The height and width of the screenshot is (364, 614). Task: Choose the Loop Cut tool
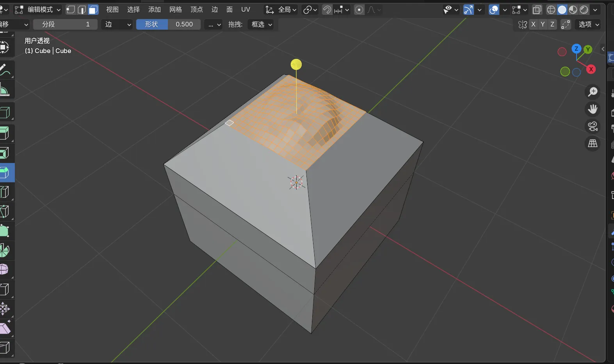5,192
